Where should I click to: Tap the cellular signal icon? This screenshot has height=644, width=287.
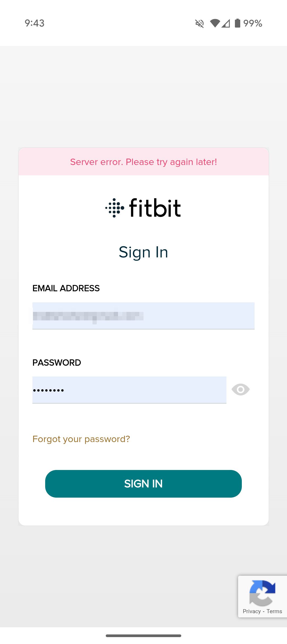[226, 23]
